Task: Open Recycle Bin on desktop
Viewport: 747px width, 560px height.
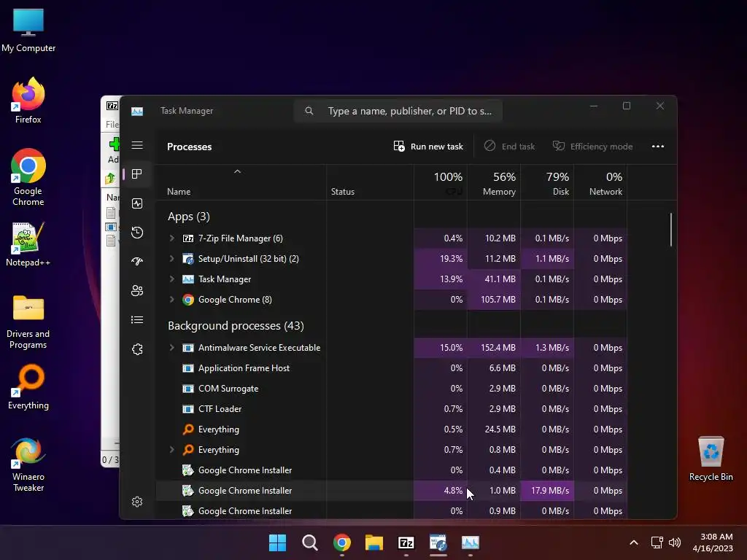Action: click(x=711, y=459)
